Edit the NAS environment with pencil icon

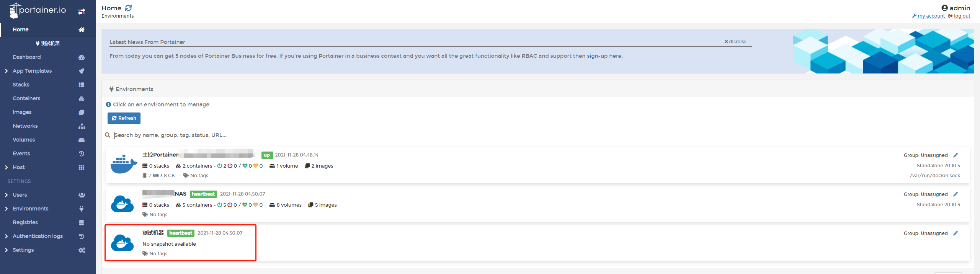955,194
